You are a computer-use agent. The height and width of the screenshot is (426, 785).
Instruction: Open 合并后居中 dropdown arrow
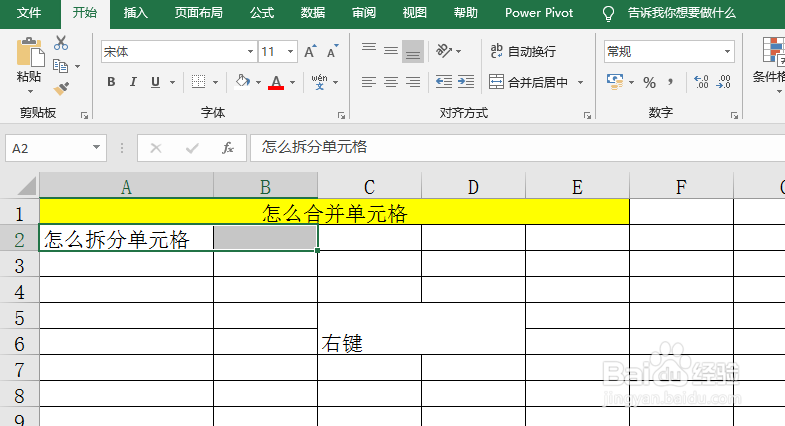[581, 82]
